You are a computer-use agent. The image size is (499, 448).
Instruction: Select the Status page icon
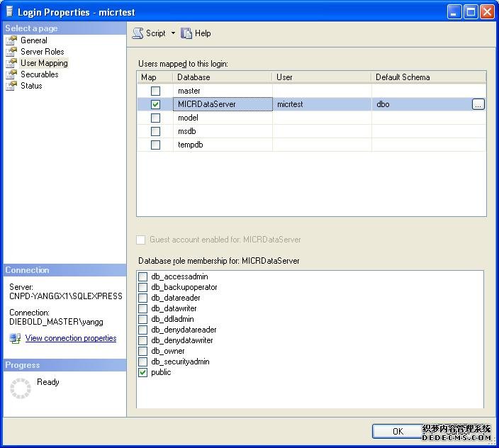click(11, 86)
